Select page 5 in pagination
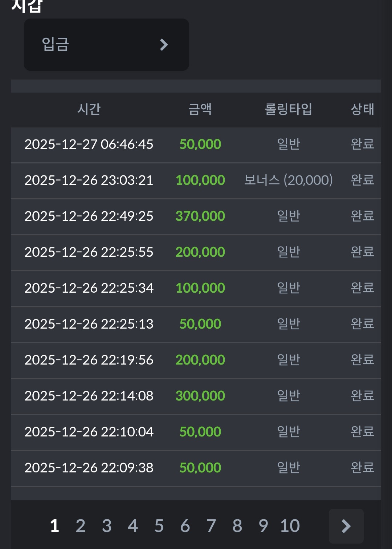The image size is (392, 549). [x=159, y=526]
